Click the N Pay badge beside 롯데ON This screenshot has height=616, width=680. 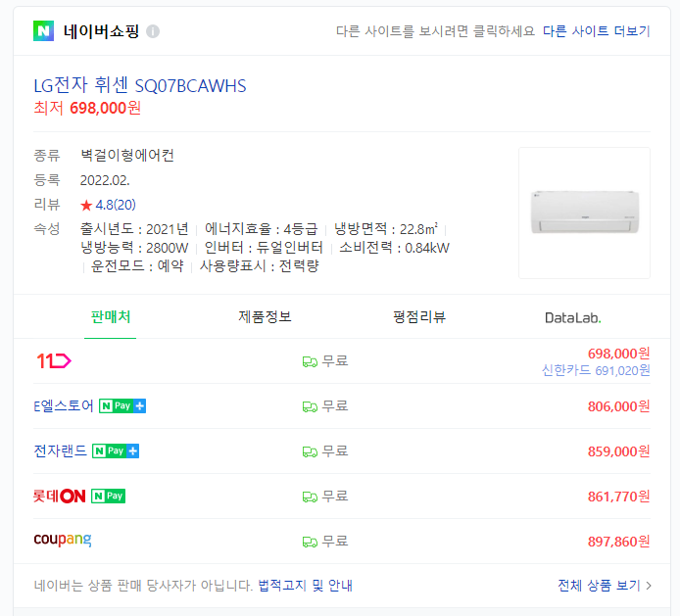(109, 496)
